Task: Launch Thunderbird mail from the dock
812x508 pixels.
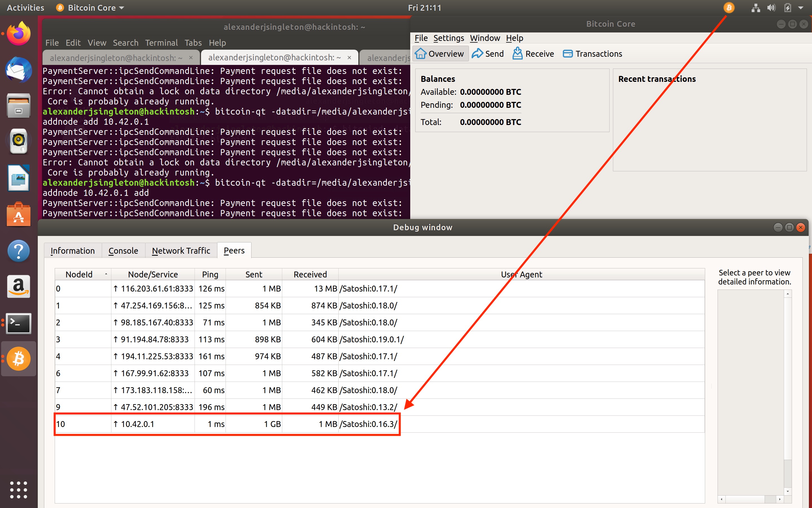Action: [19, 69]
